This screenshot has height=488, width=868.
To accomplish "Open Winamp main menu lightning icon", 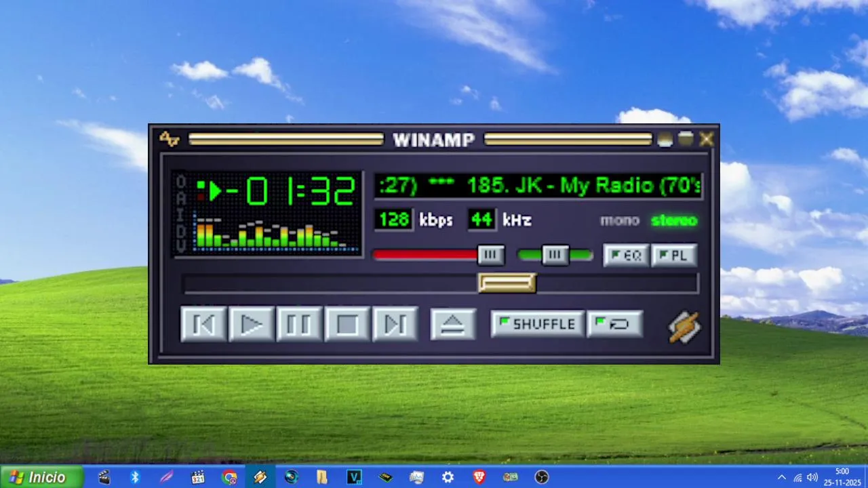I will tap(169, 139).
